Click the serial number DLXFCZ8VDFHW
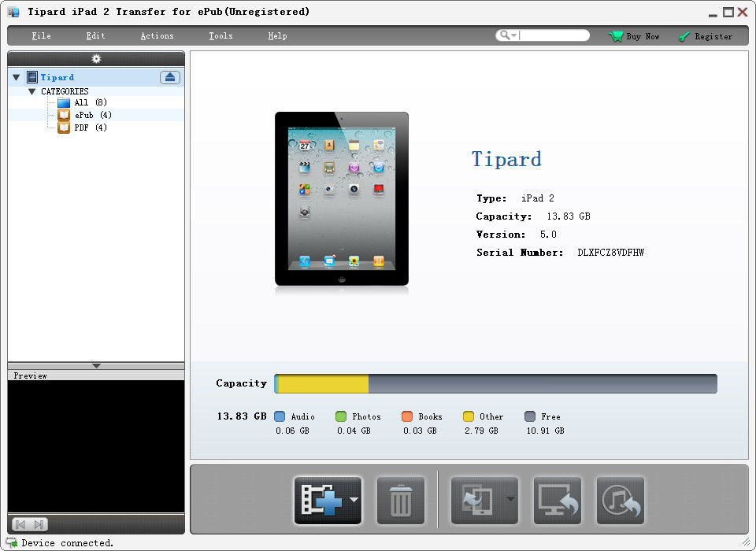 [610, 253]
